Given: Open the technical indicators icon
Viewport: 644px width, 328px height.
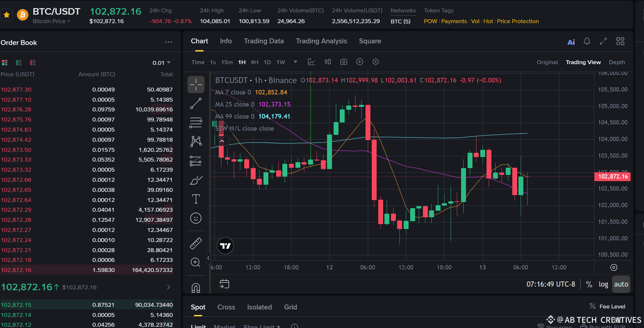Looking at the screenshot, I should (x=311, y=62).
